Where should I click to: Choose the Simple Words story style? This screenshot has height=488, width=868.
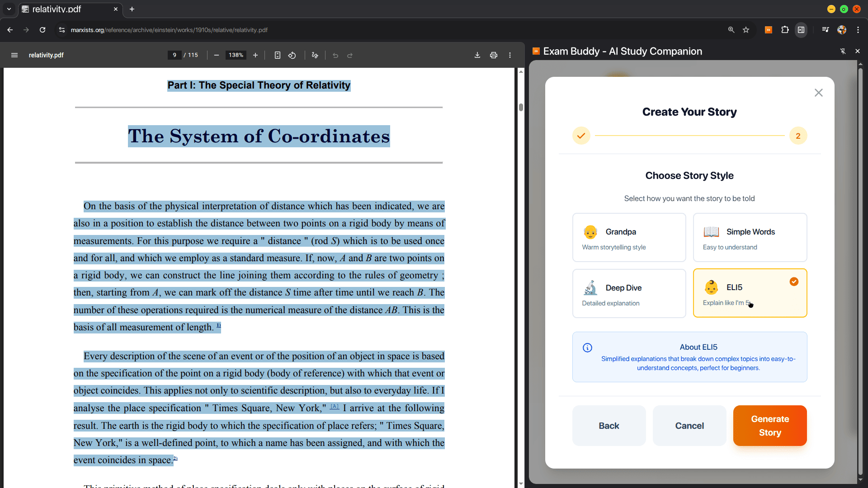[750, 238]
